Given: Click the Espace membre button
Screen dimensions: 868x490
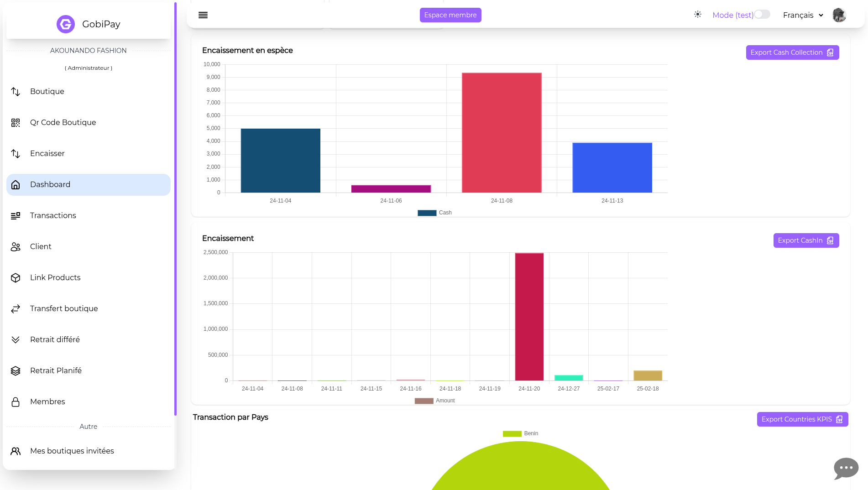Looking at the screenshot, I should [x=450, y=15].
